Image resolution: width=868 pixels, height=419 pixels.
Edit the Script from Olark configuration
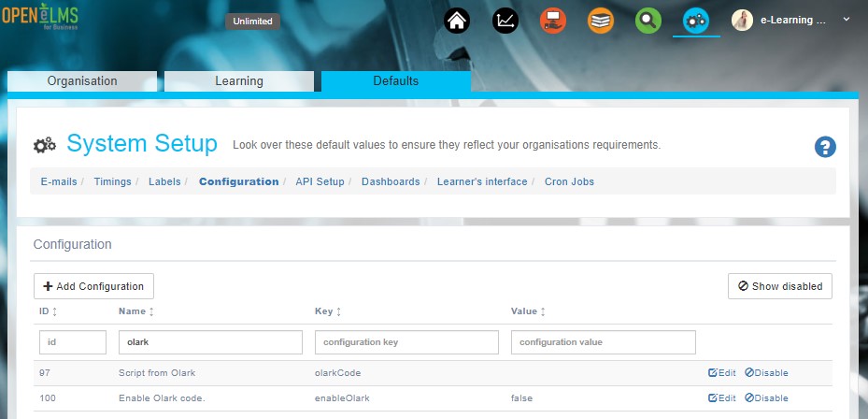[722, 373]
